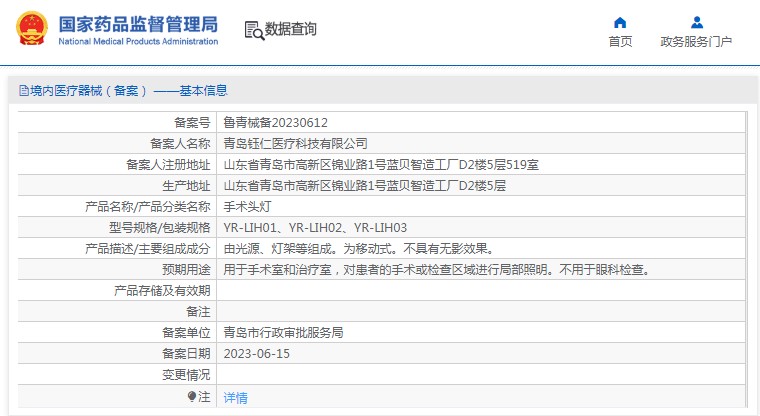Screen dimensions: 760x416
Task: Click the home house icon
Action: [x=620, y=22]
